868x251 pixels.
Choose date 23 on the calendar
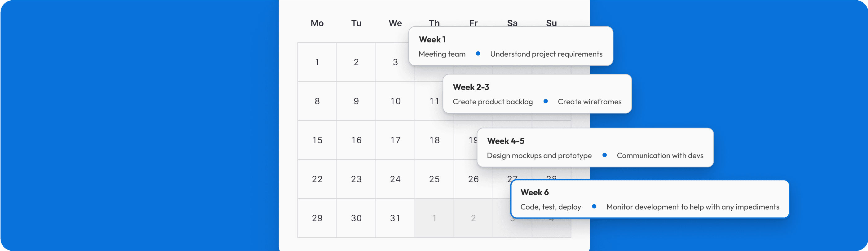(356, 179)
